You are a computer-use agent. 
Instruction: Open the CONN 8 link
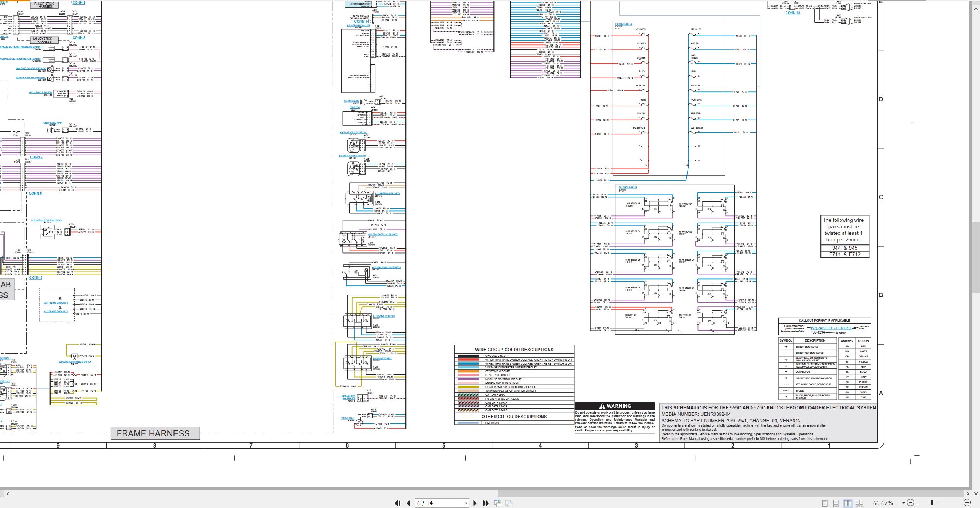click(x=79, y=37)
